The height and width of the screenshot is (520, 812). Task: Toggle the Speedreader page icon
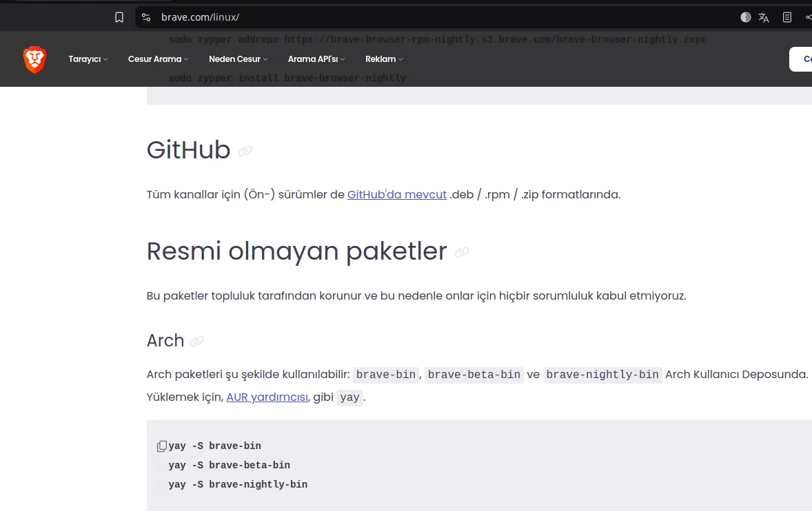point(787,18)
